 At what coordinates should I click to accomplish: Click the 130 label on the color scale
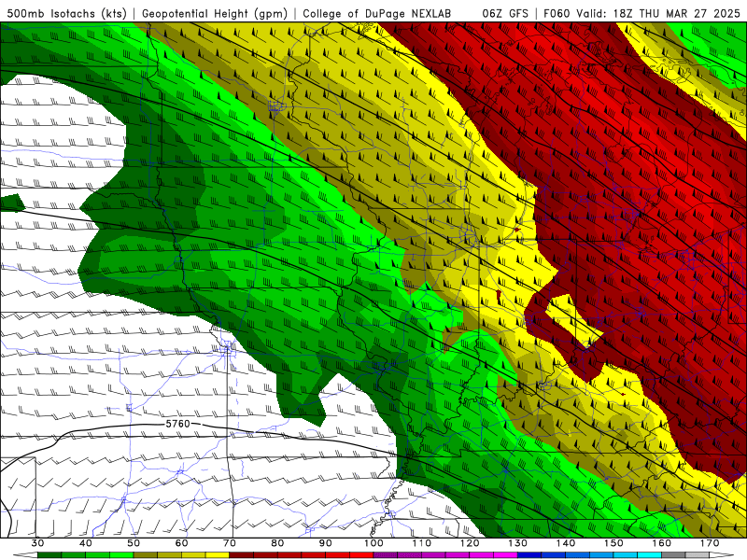pos(518,543)
